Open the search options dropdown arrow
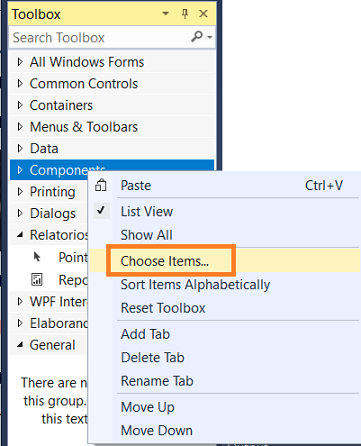The height and width of the screenshot is (446, 361). [x=210, y=37]
